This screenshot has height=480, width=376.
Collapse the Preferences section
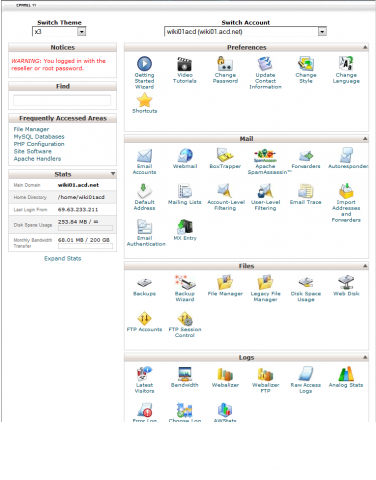click(365, 47)
